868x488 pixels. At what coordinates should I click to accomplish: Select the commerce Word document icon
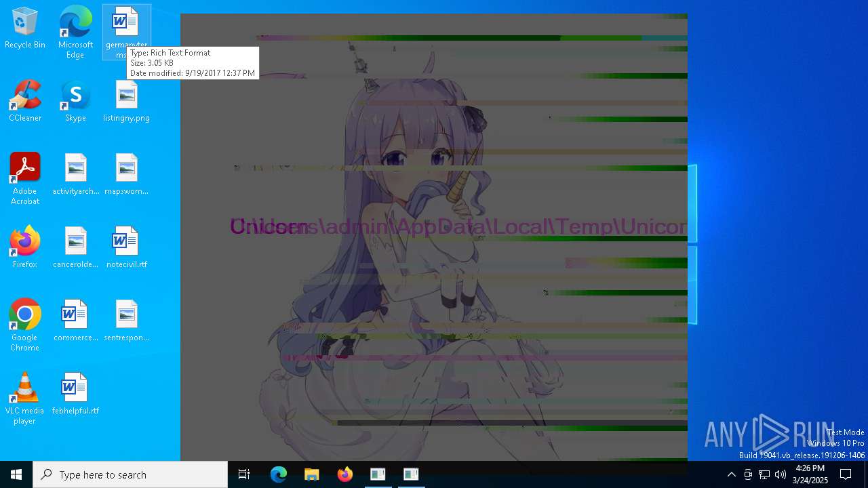pos(75,321)
